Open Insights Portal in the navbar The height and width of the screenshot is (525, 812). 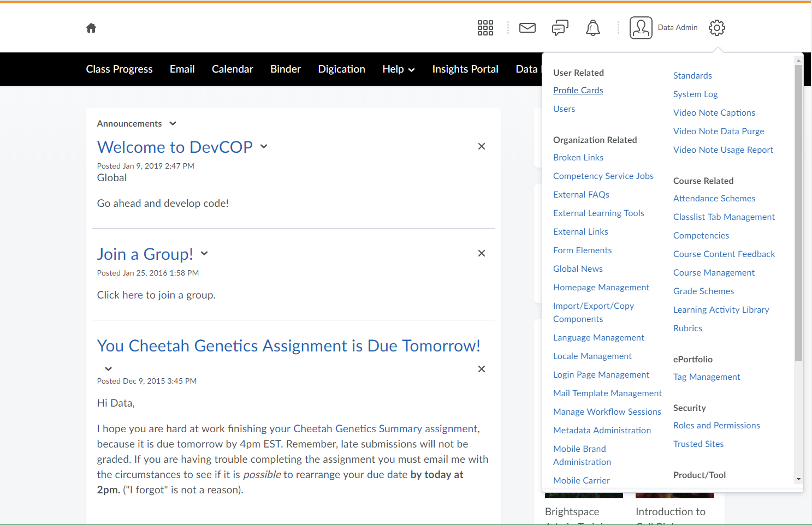[465, 69]
